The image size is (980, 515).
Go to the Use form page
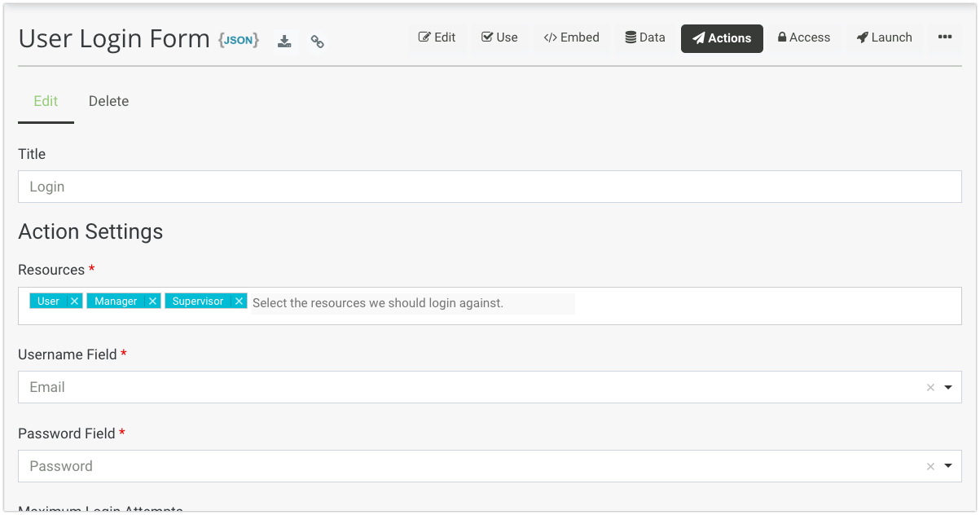coord(499,37)
